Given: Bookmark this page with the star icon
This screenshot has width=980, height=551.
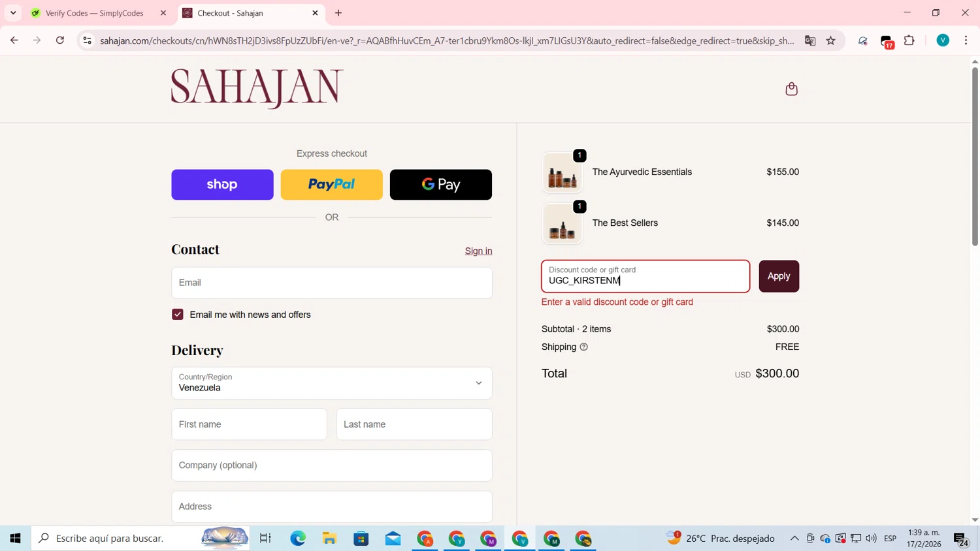Looking at the screenshot, I should click(831, 40).
